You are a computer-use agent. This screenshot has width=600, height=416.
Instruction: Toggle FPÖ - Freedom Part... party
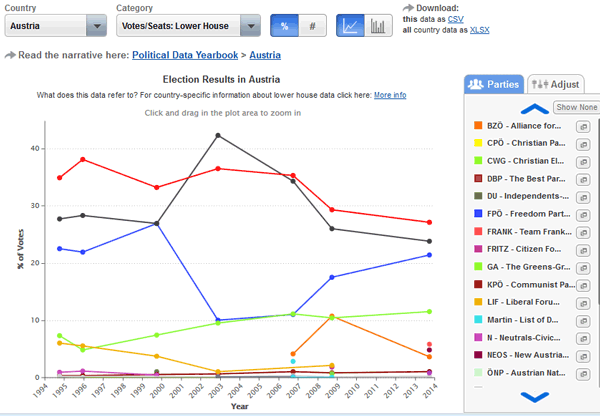coord(528,214)
